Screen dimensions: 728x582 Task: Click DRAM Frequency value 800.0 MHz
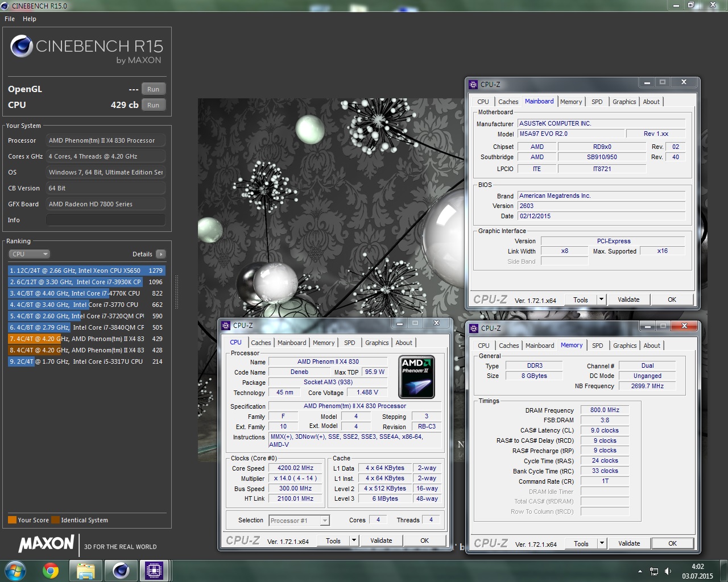(605, 410)
